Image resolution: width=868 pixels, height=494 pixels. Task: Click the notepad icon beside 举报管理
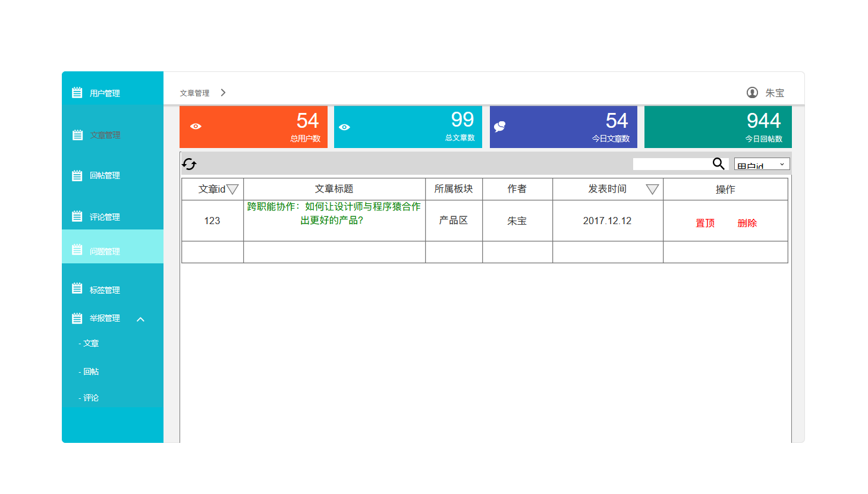coord(77,319)
